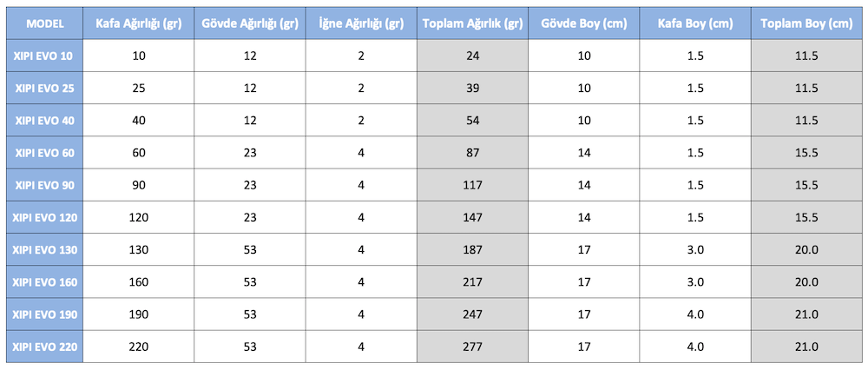
Task: Select the XIPI EVO 25 model cell
Action: tap(44, 88)
